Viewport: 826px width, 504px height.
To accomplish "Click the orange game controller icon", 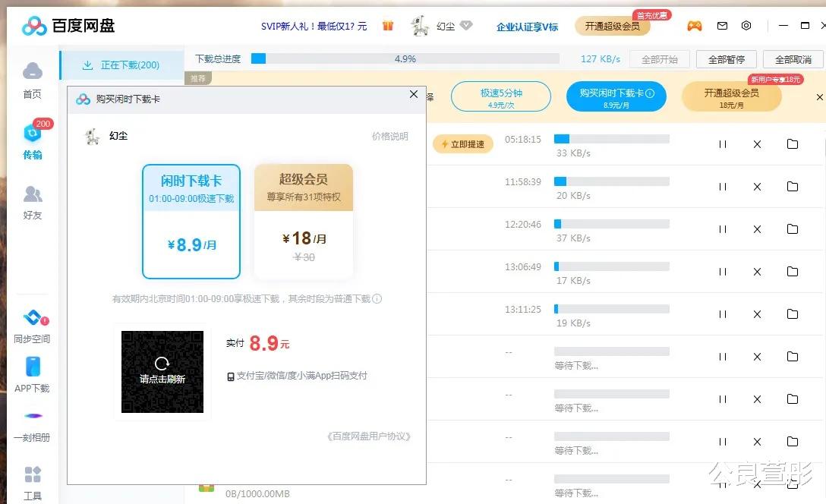I will point(695,25).
